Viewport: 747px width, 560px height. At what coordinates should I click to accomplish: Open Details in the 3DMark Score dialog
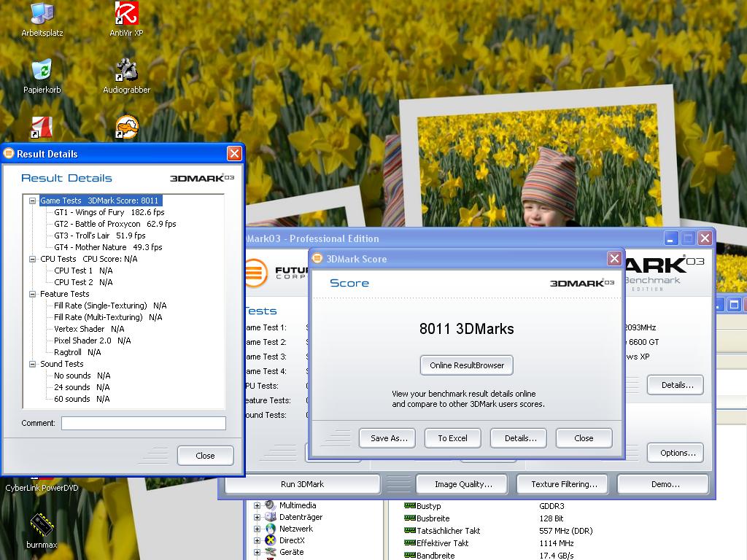click(x=519, y=438)
